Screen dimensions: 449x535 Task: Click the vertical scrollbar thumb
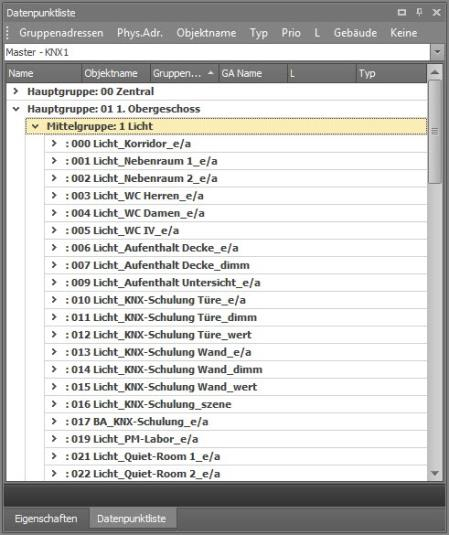pos(435,132)
